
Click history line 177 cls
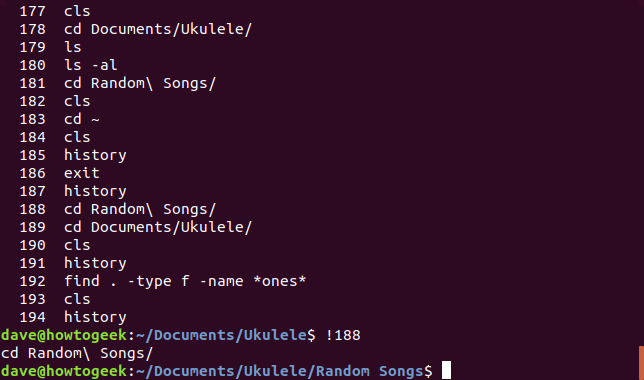click(x=55, y=11)
